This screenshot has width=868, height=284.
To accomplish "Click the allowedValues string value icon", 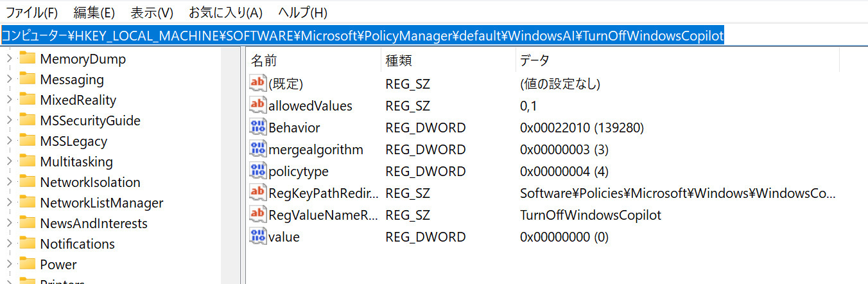I will (258, 105).
